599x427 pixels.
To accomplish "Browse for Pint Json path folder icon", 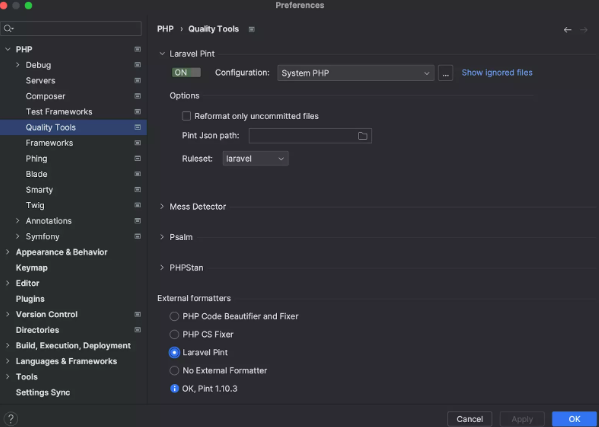I will pos(363,136).
